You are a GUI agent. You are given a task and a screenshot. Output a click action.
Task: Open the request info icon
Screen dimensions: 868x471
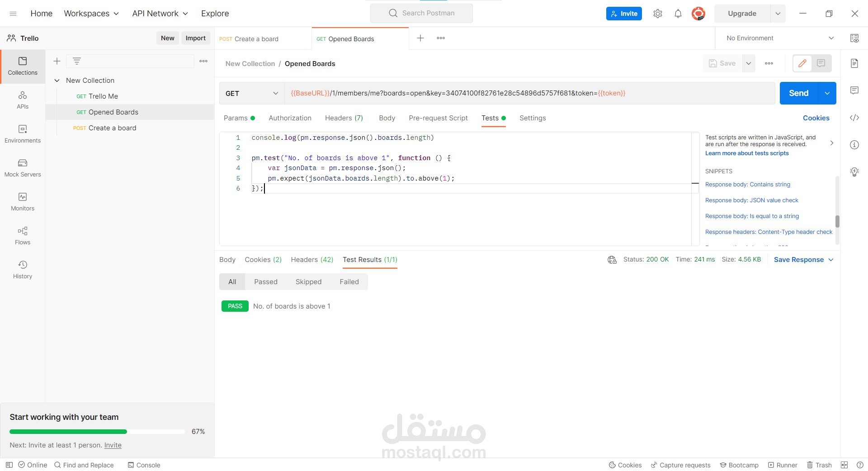[854, 145]
